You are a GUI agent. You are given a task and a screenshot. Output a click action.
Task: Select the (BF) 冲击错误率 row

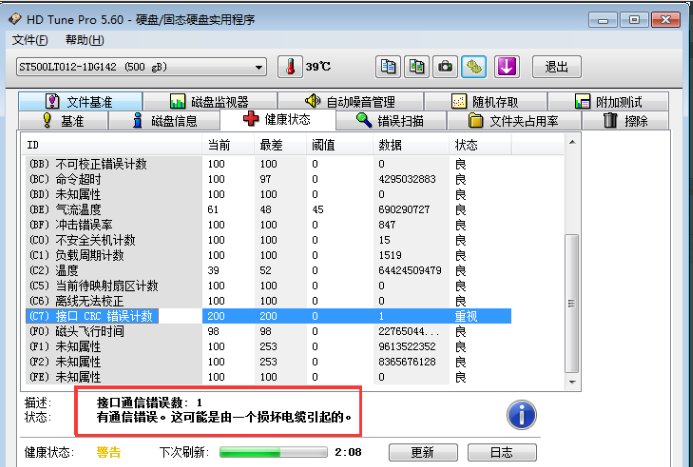pos(268,225)
